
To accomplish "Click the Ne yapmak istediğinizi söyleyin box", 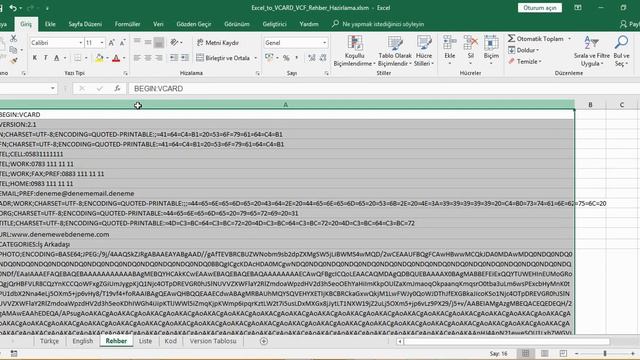I will click(x=378, y=24).
